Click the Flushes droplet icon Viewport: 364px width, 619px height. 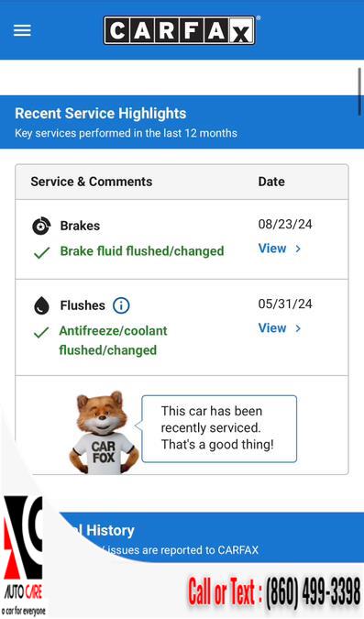pyautogui.click(x=41, y=305)
